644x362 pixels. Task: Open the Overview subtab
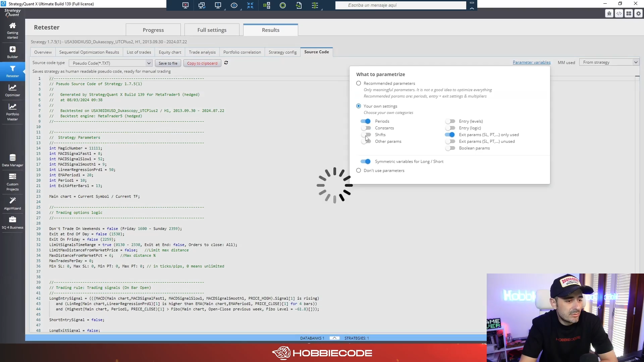tap(43, 52)
